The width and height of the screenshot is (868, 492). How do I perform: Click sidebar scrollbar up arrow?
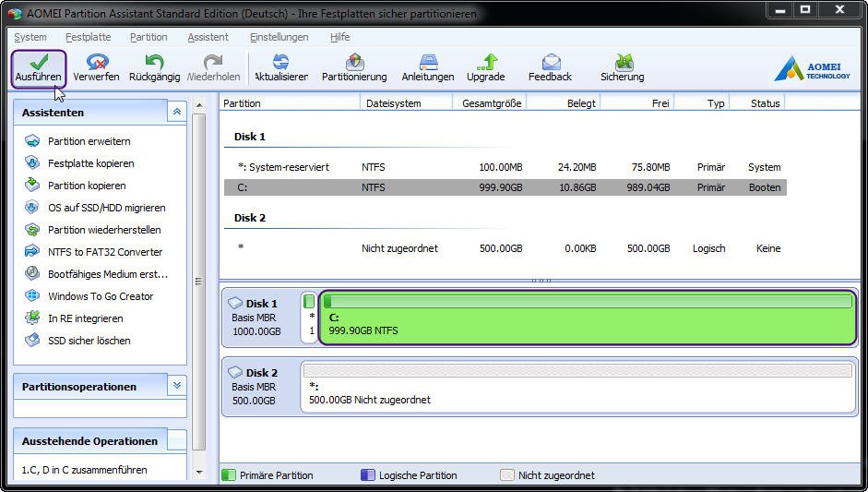199,105
